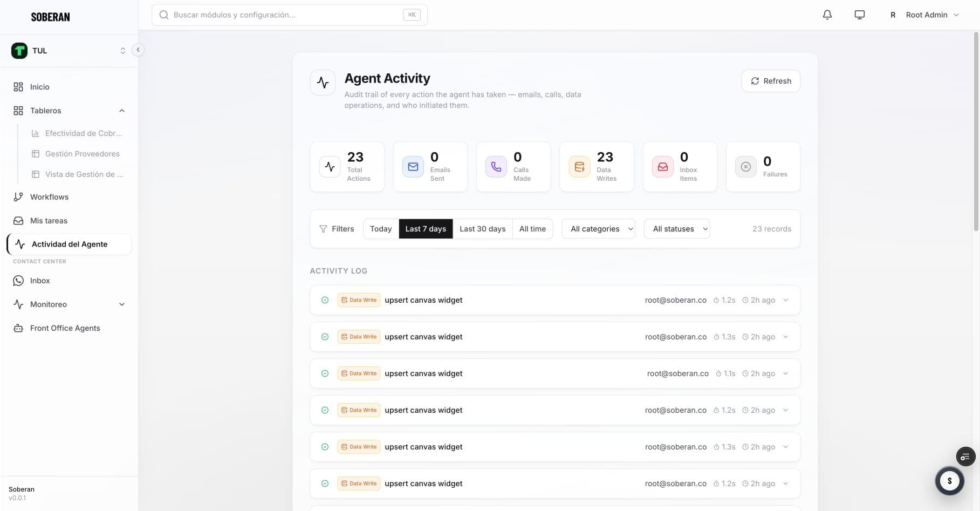This screenshot has width=980, height=511.
Task: Click the search magnifier icon
Action: pyautogui.click(x=164, y=15)
